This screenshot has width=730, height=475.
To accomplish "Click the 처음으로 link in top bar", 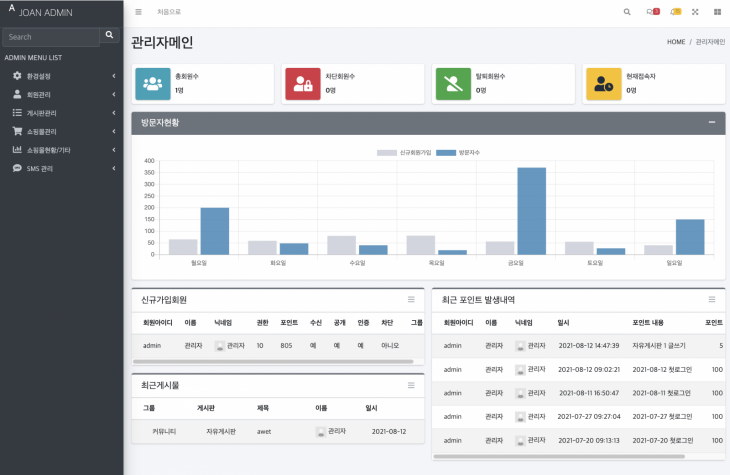I will 169,12.
